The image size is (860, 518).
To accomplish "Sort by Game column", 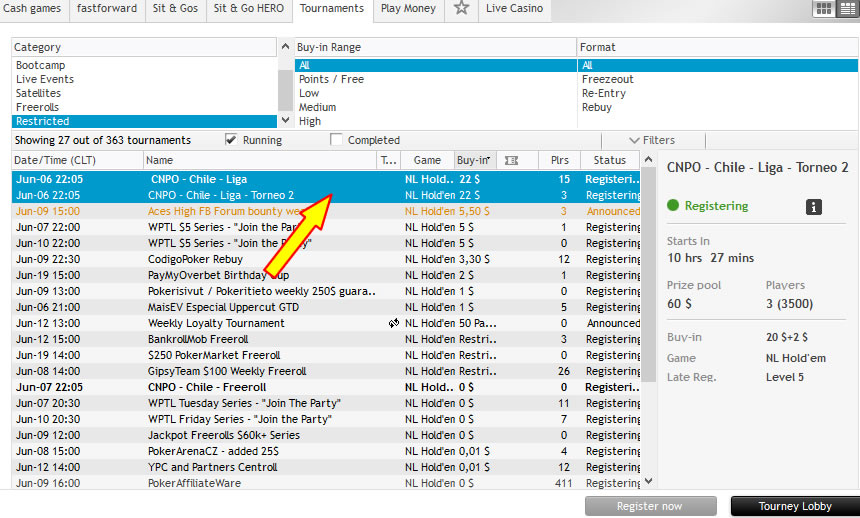I will [427, 160].
